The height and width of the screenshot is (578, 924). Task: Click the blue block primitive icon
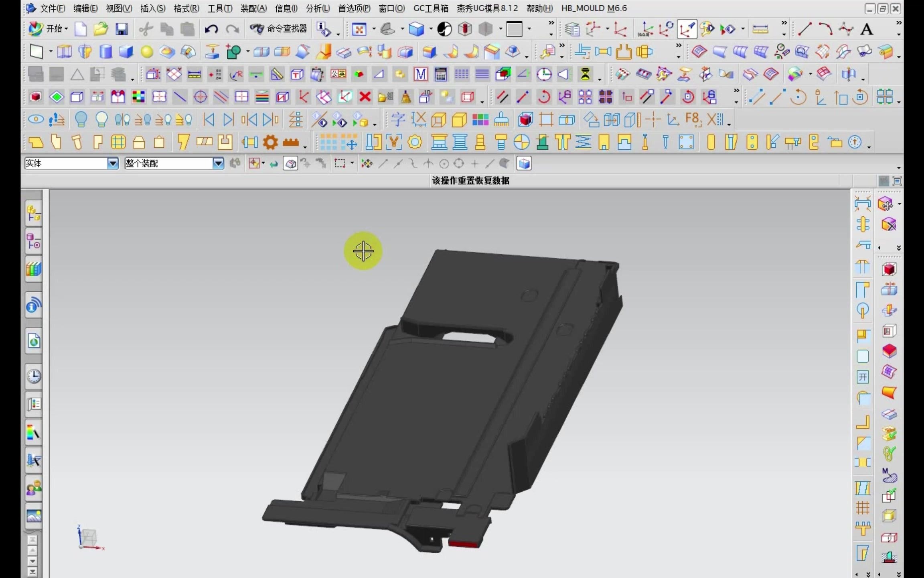[126, 51]
